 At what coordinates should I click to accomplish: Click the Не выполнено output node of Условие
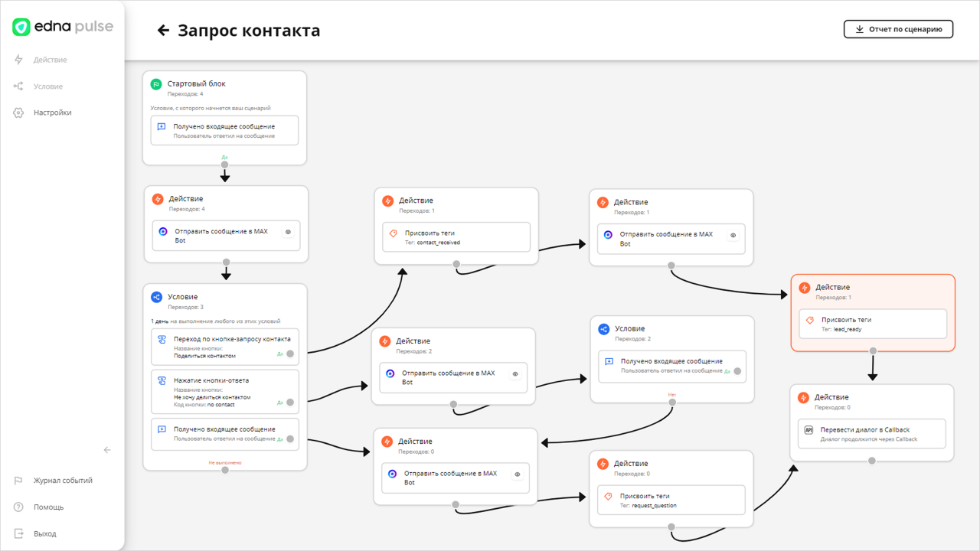(225, 470)
